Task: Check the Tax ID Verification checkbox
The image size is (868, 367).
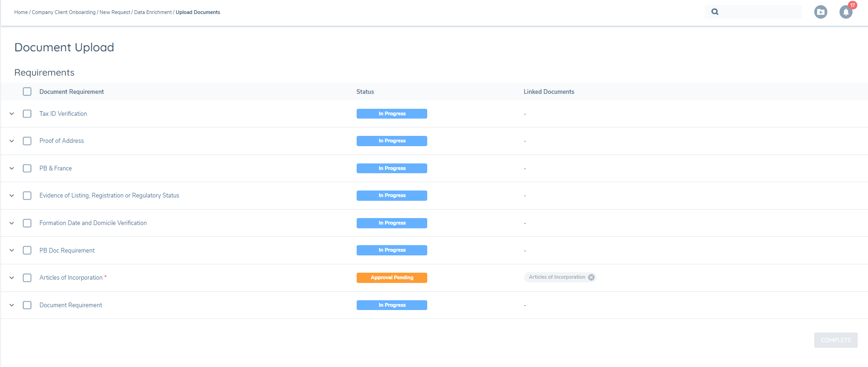Action: [27, 114]
